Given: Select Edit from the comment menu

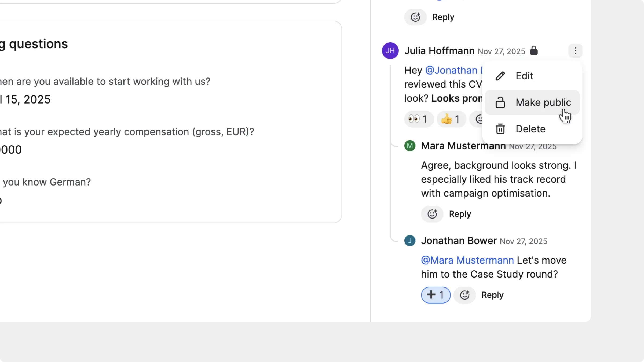Looking at the screenshot, I should click(x=532, y=76).
